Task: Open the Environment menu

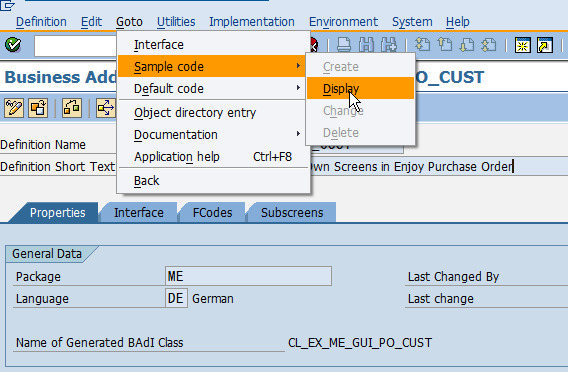Action: [x=343, y=22]
